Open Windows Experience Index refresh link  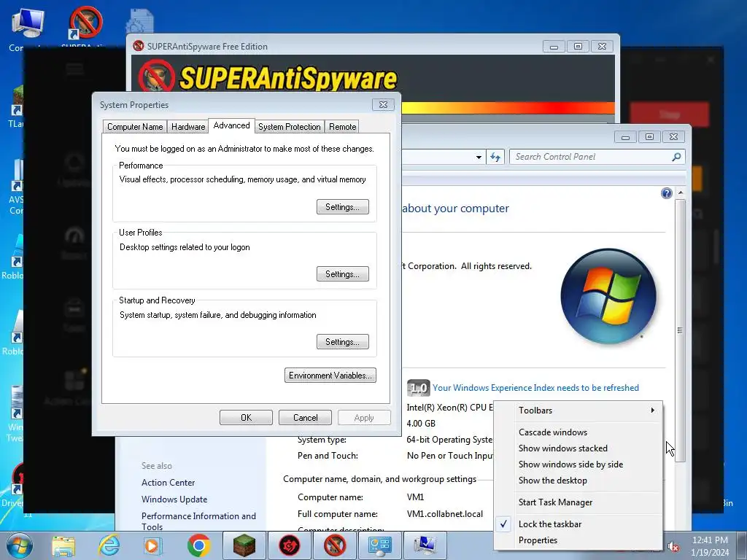click(x=535, y=388)
